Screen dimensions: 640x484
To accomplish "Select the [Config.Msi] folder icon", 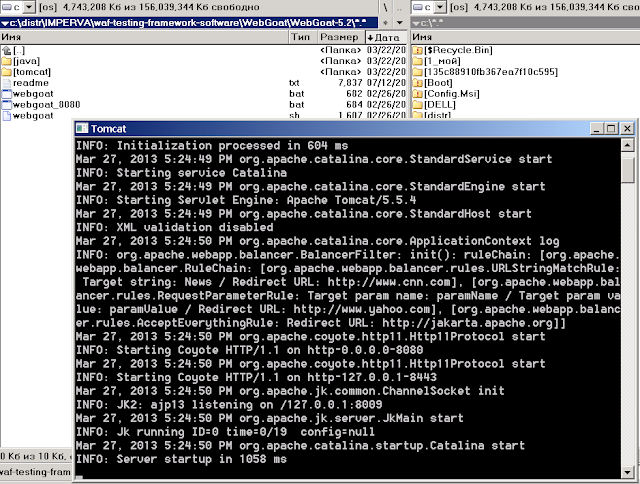I will click(417, 94).
